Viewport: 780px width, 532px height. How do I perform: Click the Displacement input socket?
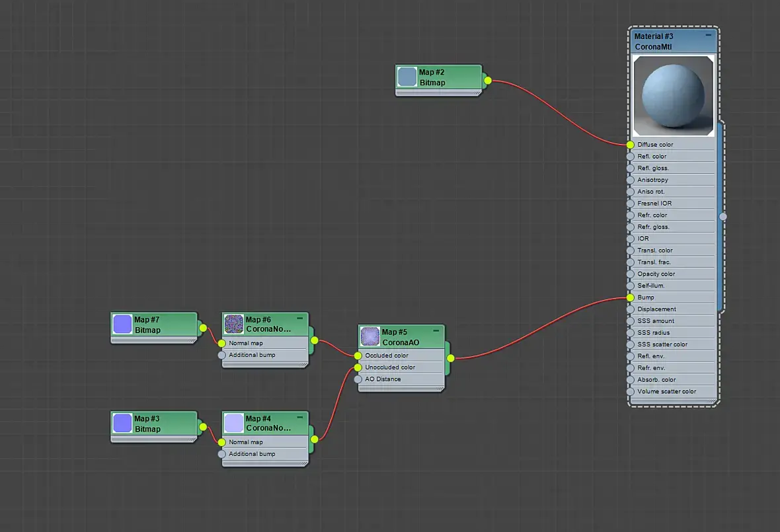630,309
